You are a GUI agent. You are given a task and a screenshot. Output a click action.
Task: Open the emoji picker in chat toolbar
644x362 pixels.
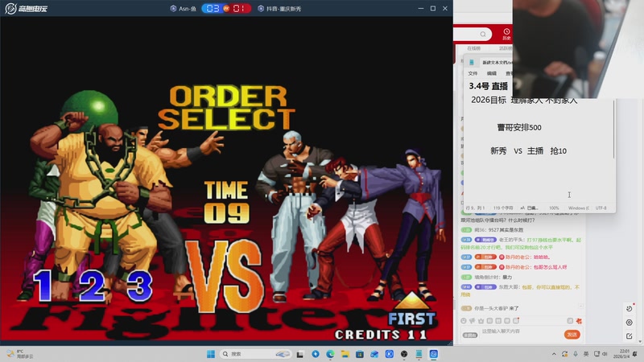pos(464,321)
